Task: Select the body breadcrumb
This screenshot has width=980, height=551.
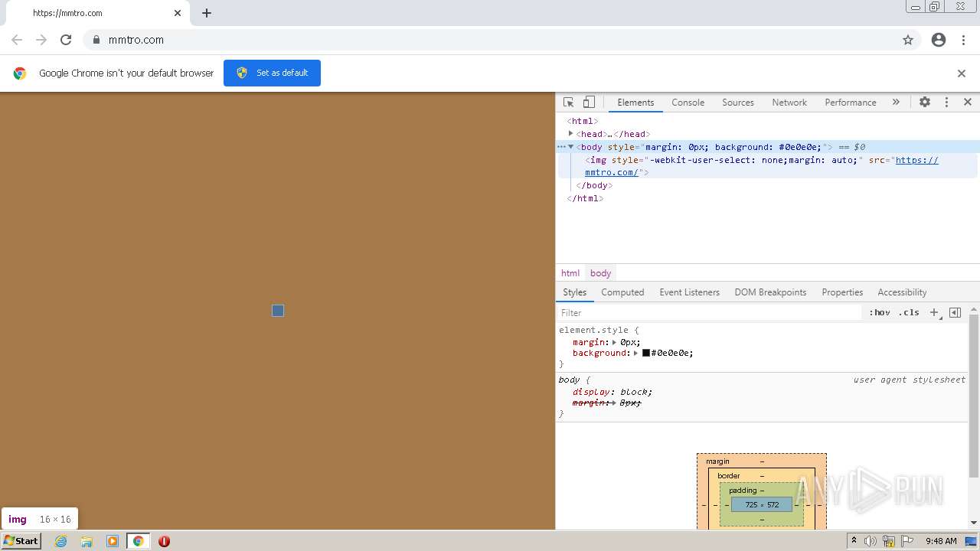Action: [600, 273]
